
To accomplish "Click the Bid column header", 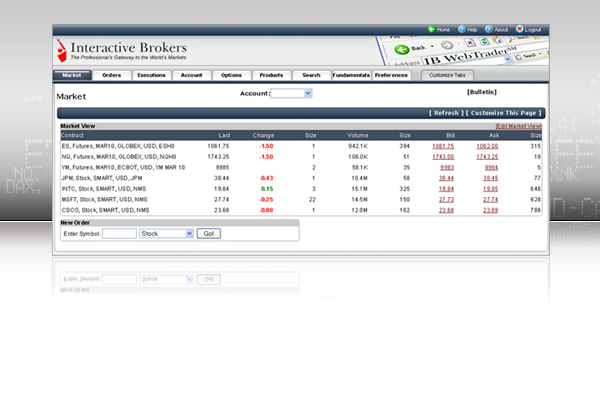I will click(450, 136).
